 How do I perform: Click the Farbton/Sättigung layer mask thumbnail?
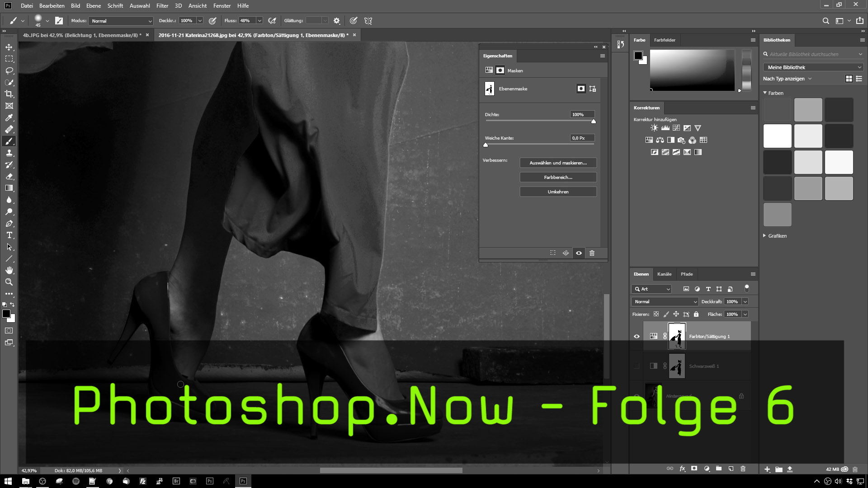click(677, 336)
